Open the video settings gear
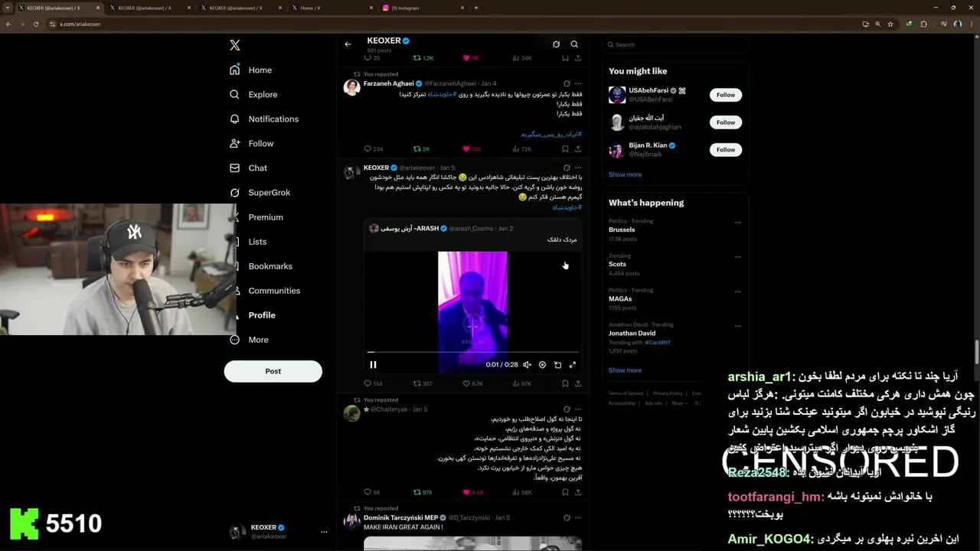The width and height of the screenshot is (980, 551). click(x=542, y=365)
